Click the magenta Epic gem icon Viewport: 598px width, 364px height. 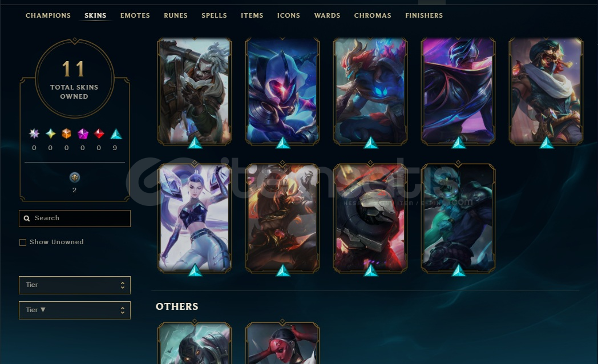coord(83,134)
